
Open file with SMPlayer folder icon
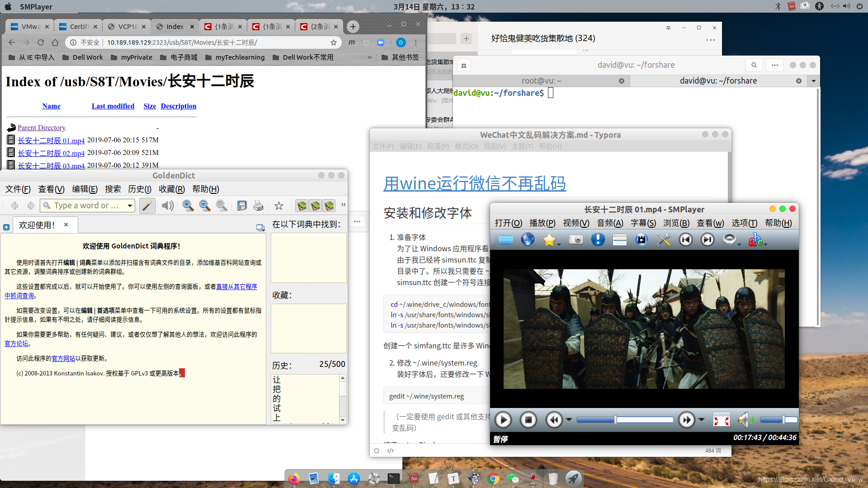pyautogui.click(x=505, y=239)
